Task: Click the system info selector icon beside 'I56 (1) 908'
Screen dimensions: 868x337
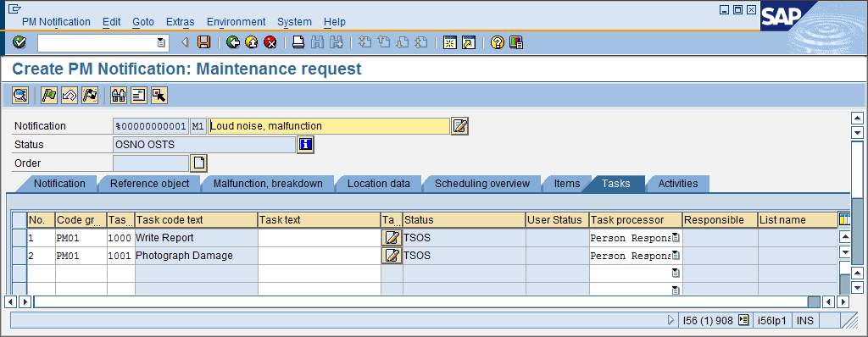Action: point(743,319)
